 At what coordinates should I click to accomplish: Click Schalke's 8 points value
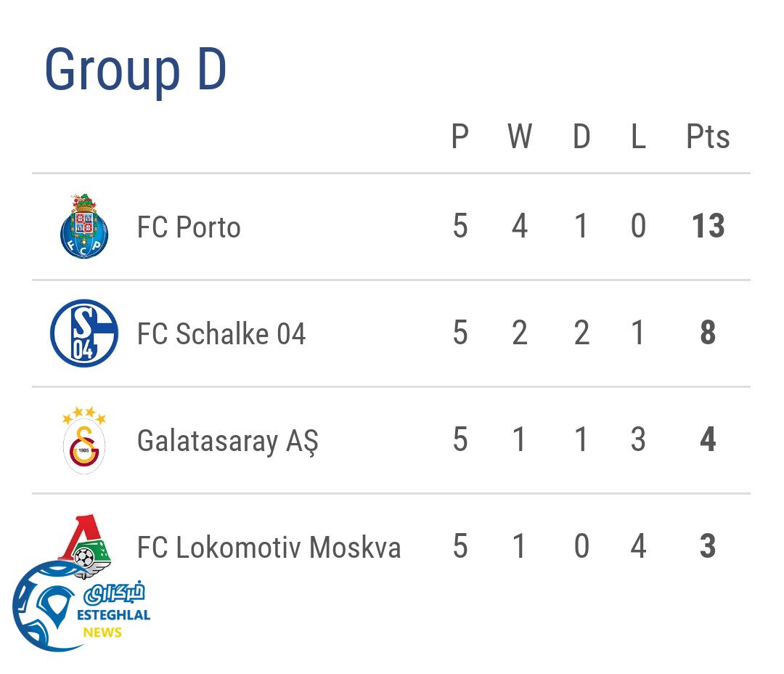pos(708,333)
